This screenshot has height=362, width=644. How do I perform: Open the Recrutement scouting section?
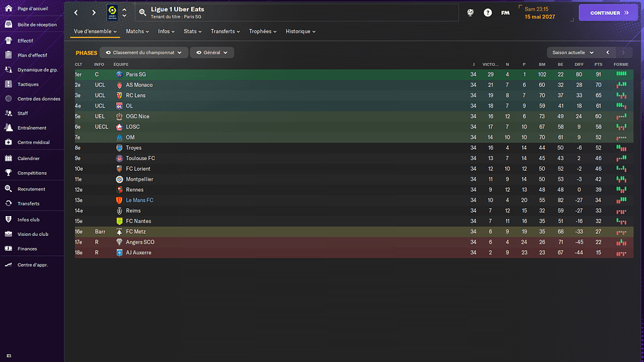pos(8,189)
